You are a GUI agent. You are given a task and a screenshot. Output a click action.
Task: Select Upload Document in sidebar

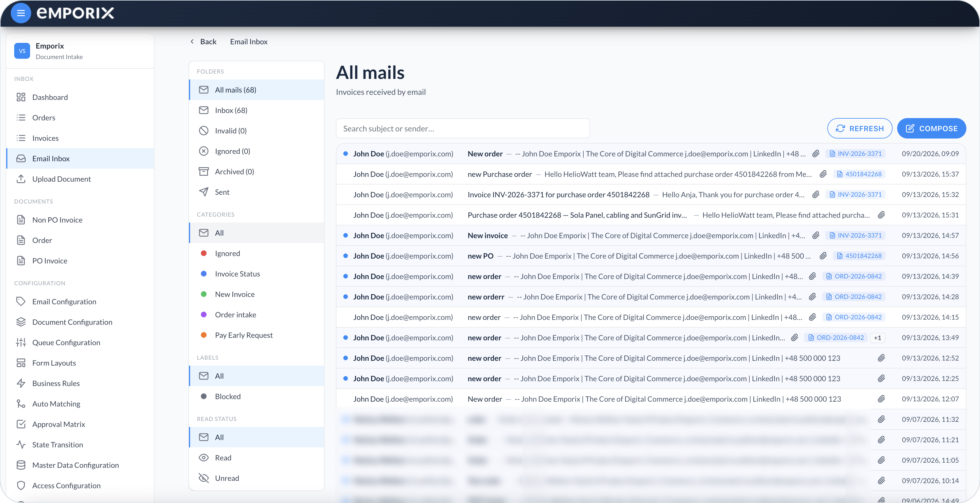80,179
